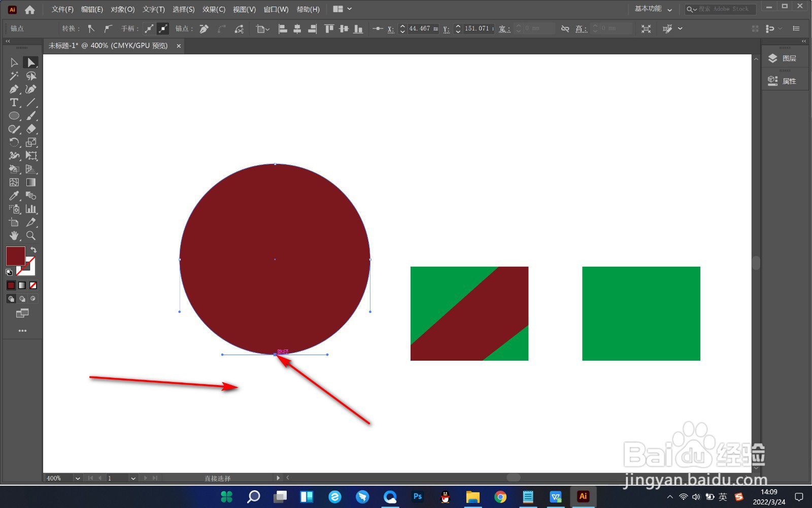Swap fill and stroke colors

33,250
